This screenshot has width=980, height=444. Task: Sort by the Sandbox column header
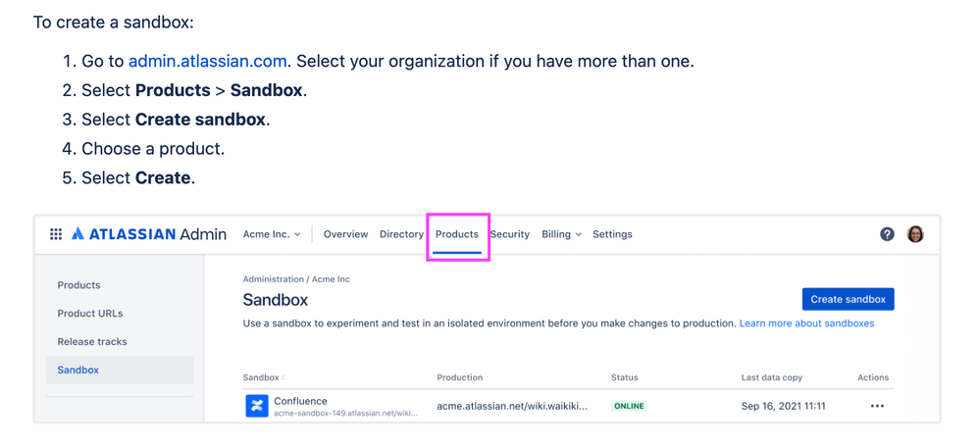coord(264,377)
